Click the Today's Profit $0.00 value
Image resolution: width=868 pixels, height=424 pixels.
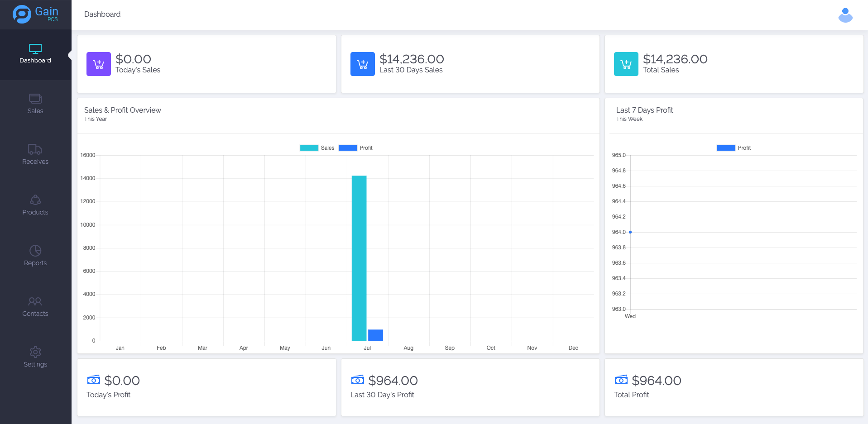click(x=122, y=381)
